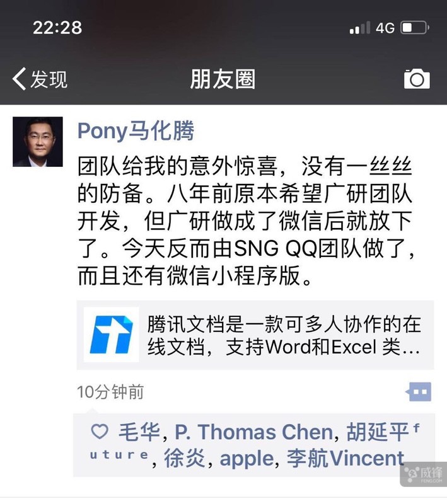447x504 pixels.
Task: Open the 腾讯文档 shared link card
Action: coord(255,335)
